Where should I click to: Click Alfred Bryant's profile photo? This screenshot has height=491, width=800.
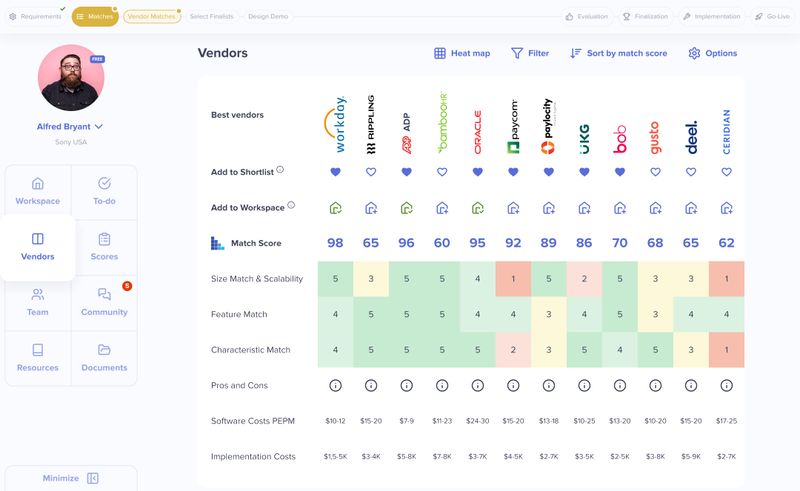click(71, 78)
